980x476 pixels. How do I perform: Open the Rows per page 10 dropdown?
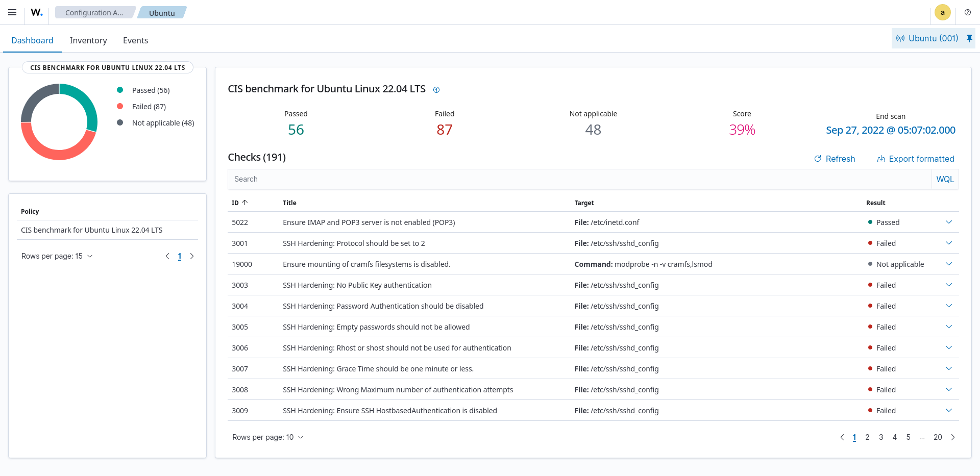pyautogui.click(x=267, y=437)
